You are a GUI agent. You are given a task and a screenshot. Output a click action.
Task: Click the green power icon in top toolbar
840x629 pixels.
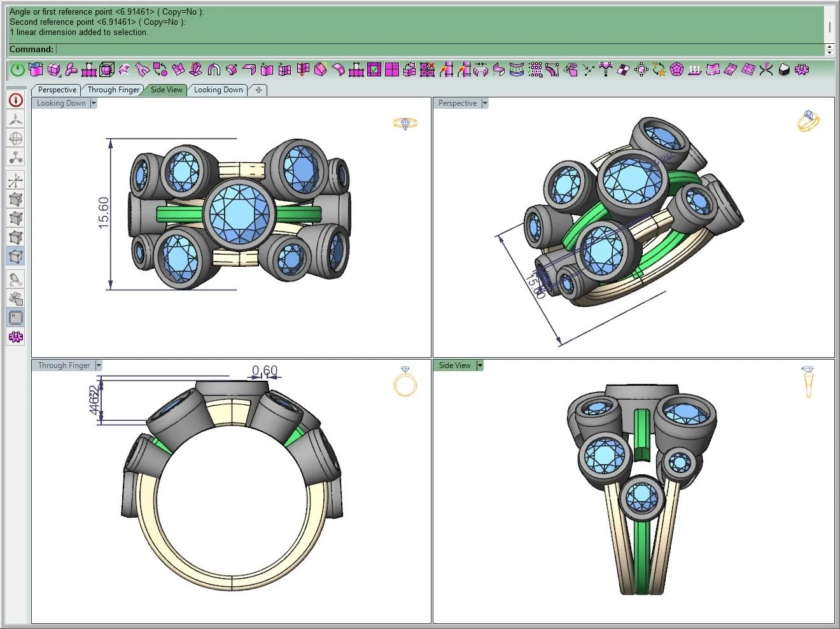(x=18, y=69)
